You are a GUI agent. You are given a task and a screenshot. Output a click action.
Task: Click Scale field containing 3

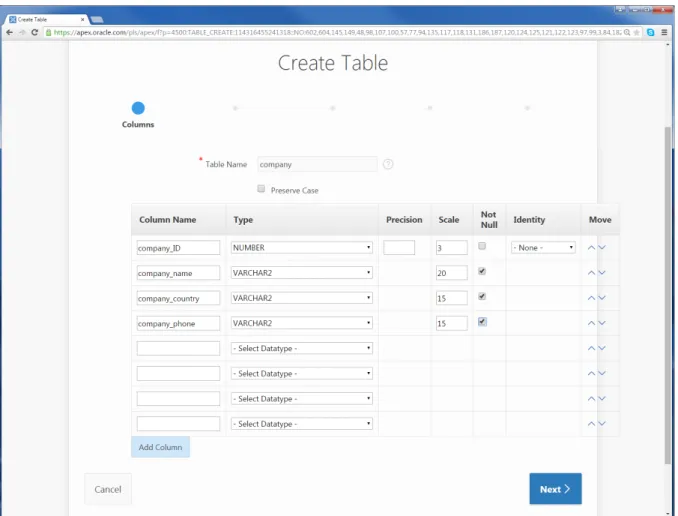click(451, 248)
